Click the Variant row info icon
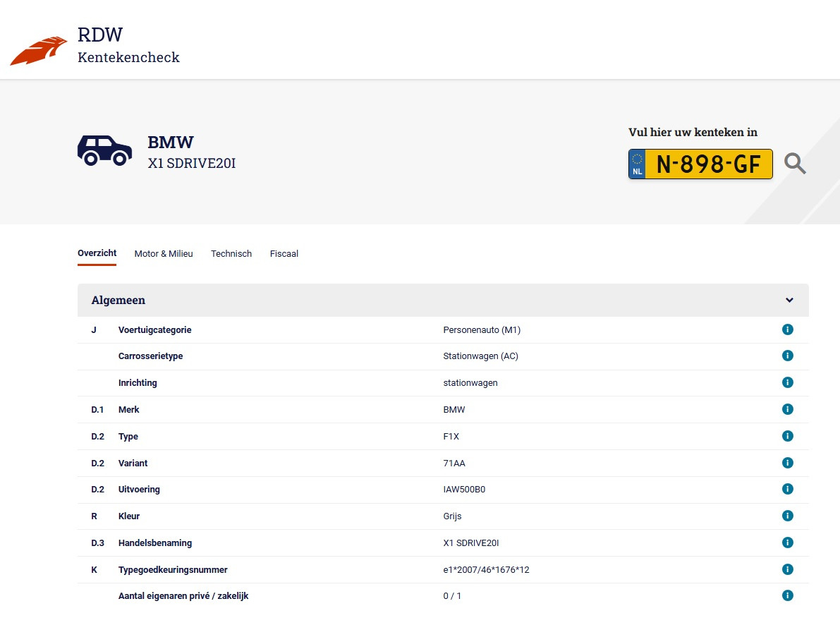Screen dimensions: 840x630 coord(788,463)
